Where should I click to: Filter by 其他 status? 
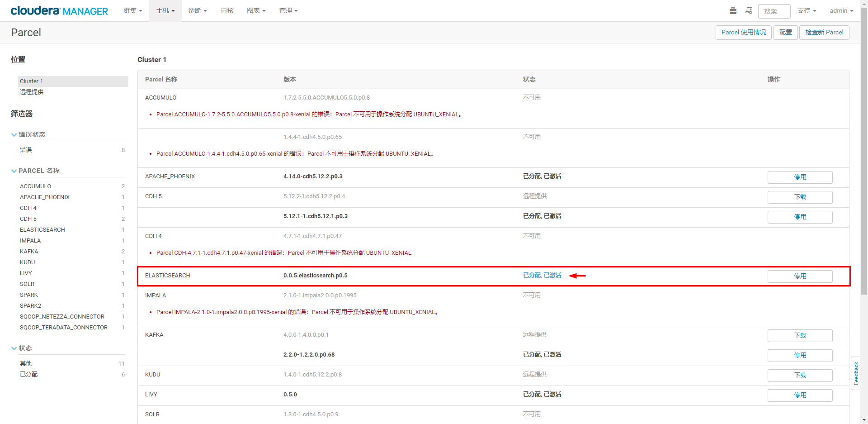[x=26, y=363]
